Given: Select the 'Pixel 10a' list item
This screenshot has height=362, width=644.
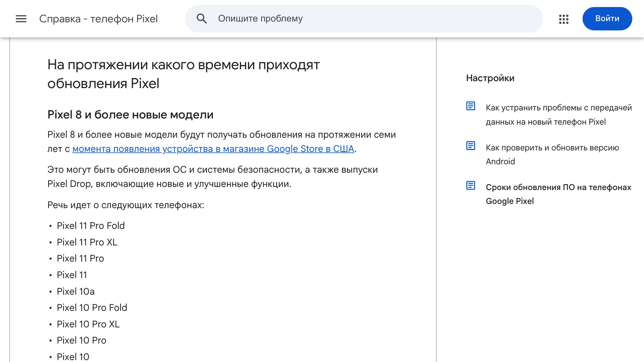Looking at the screenshot, I should pos(75,292).
